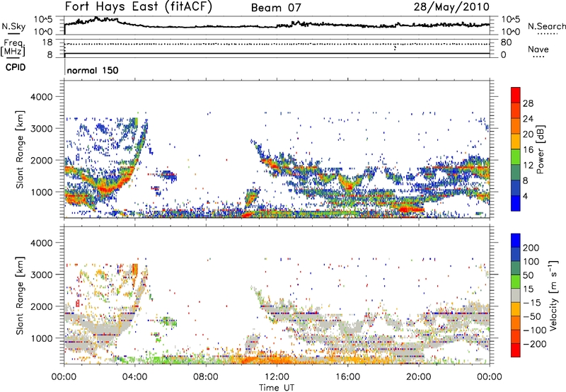
Task: Click the '-50' velocity colorbar label
Action: 532,316
